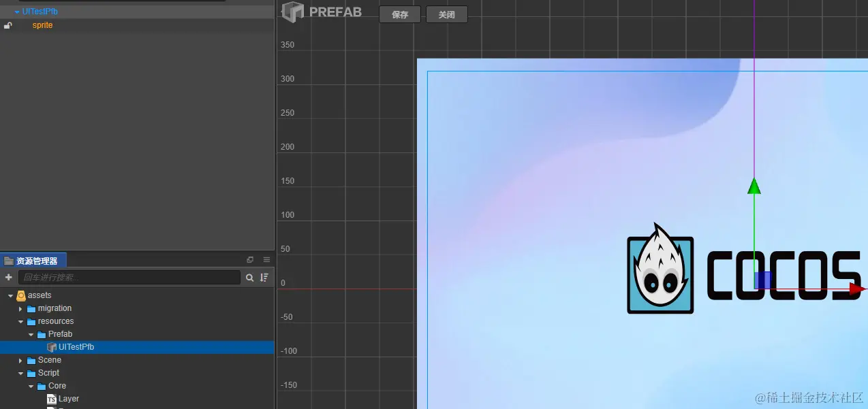The height and width of the screenshot is (409, 868).
Task: Select the assets label in asset tree
Action: 40,295
